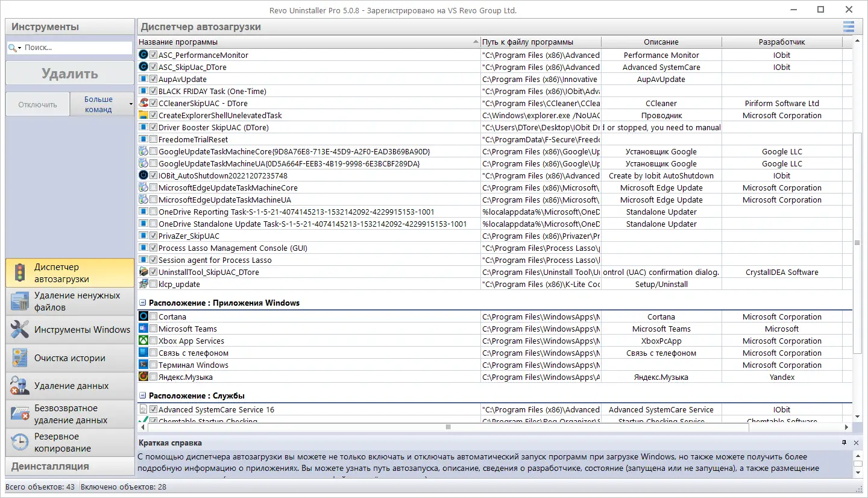The height and width of the screenshot is (498, 868).
Task: Click the Терминал Windows app icon
Action: click(x=143, y=365)
